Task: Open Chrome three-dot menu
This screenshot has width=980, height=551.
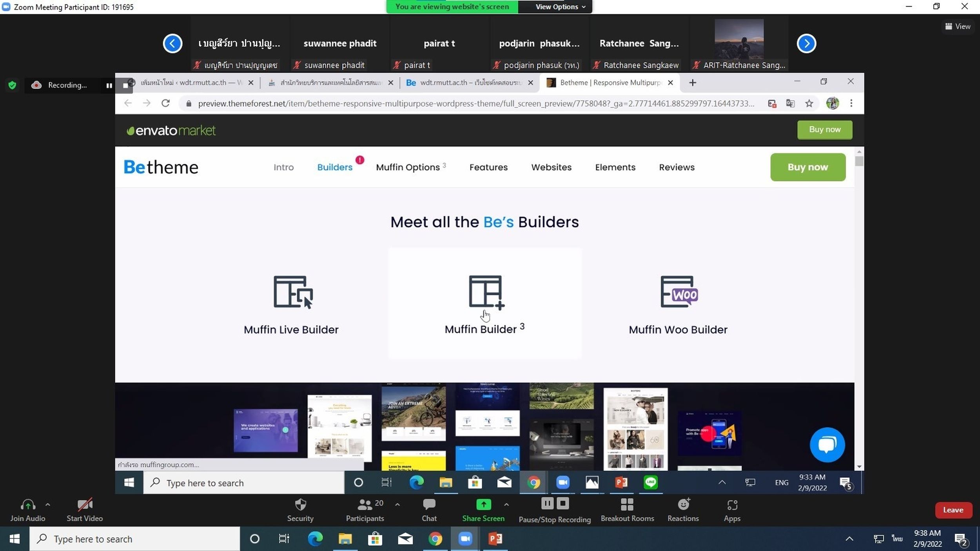Action: pyautogui.click(x=851, y=103)
